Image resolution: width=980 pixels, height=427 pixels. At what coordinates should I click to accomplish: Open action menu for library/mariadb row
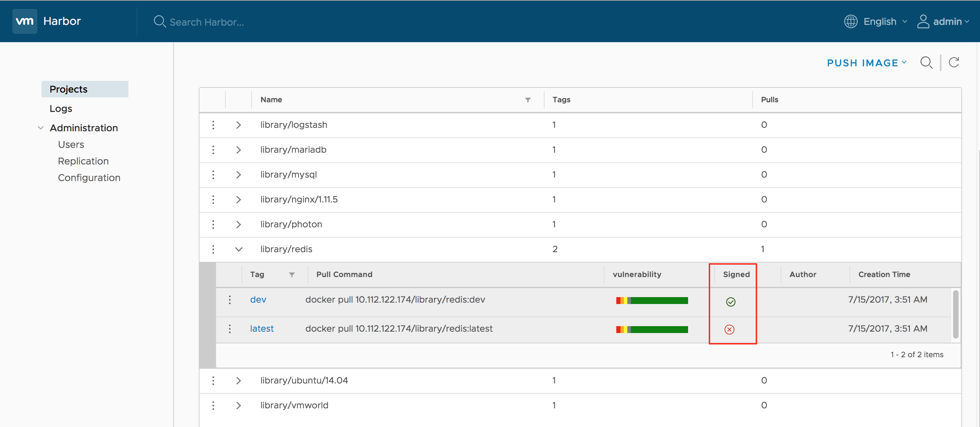point(213,150)
